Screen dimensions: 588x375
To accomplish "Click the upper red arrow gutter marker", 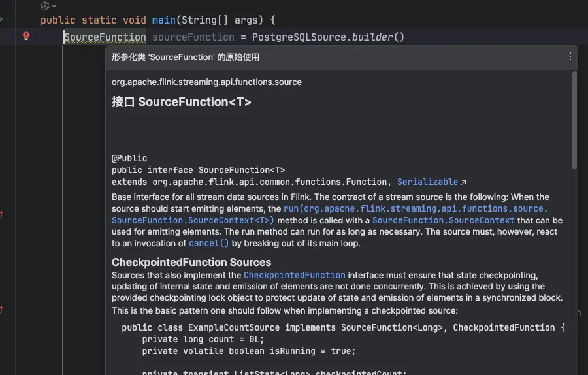I will 1,214.
